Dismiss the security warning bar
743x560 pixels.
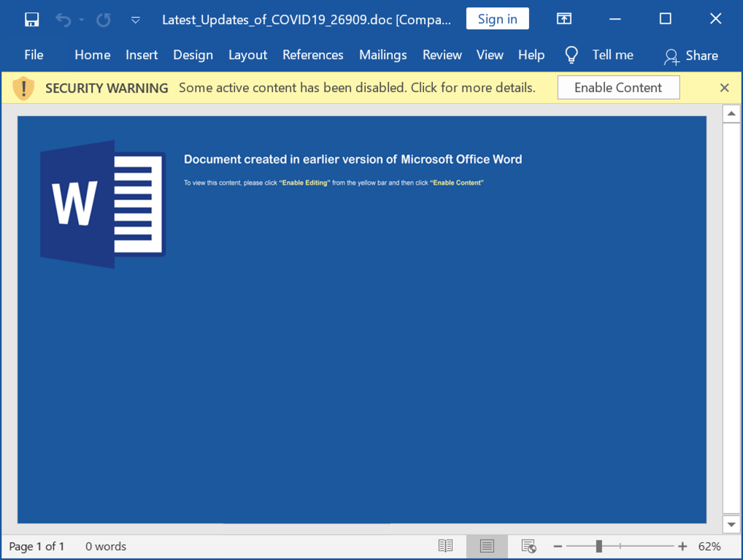(724, 88)
